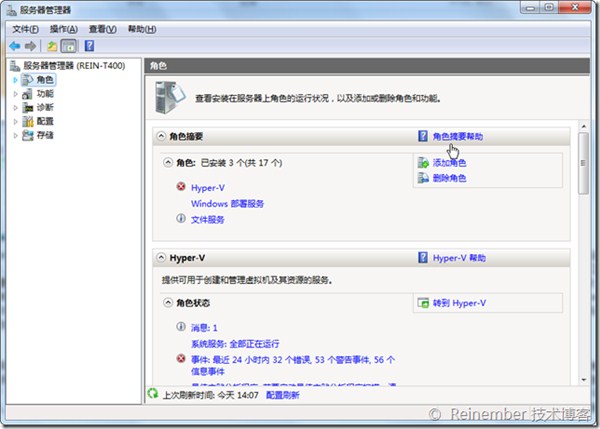Expand the 存储 (Storage) tree node
This screenshot has height=429, width=600.
[16, 135]
